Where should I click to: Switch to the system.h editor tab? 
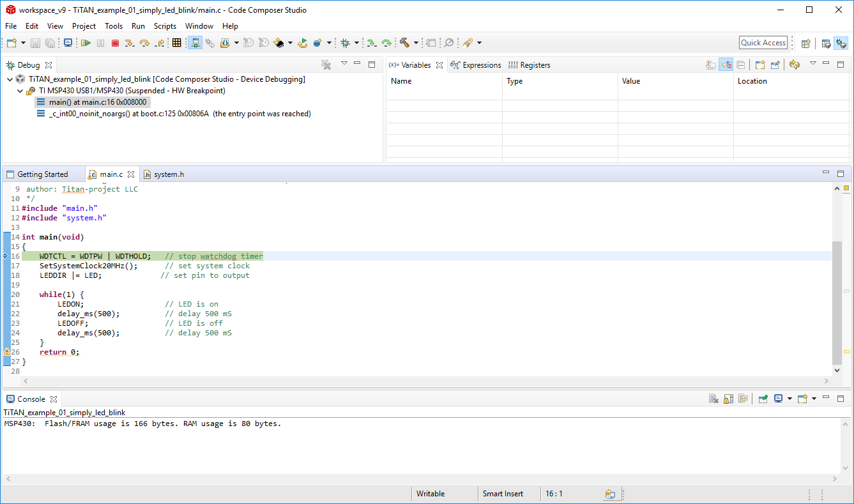(x=164, y=174)
